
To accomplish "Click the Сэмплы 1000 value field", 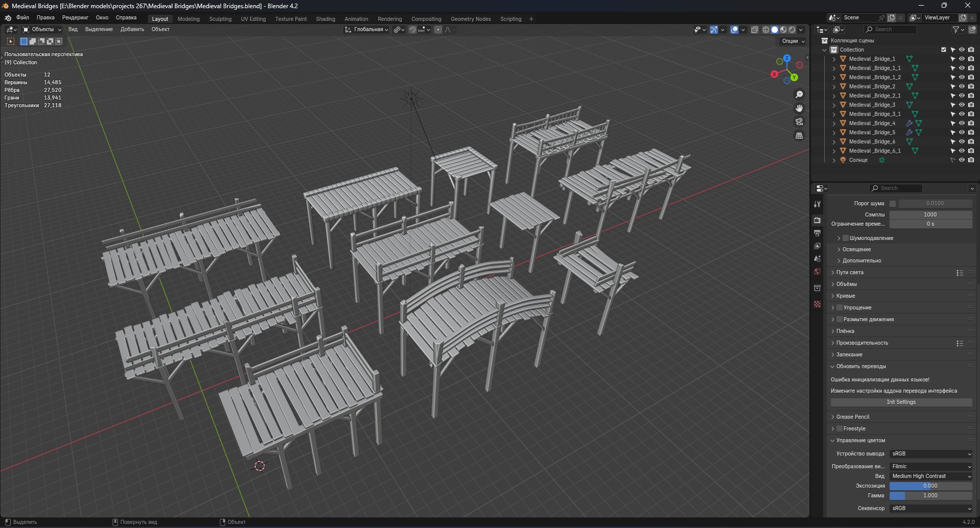I will [930, 214].
